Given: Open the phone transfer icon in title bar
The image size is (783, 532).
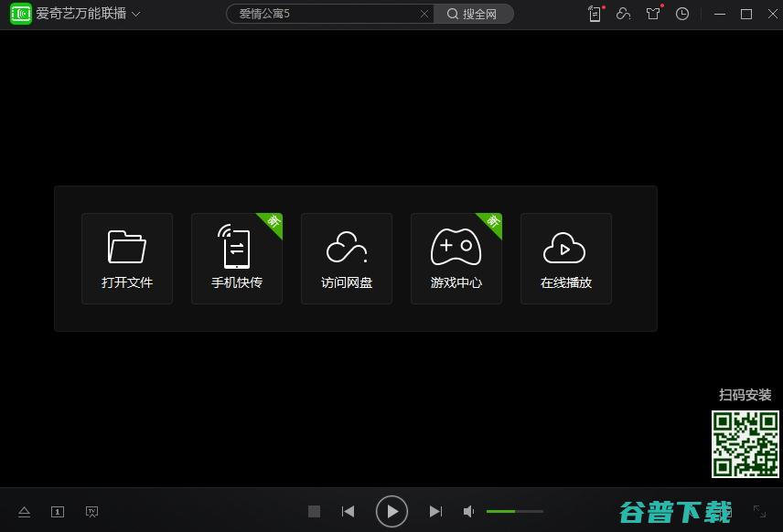Looking at the screenshot, I should (595, 14).
